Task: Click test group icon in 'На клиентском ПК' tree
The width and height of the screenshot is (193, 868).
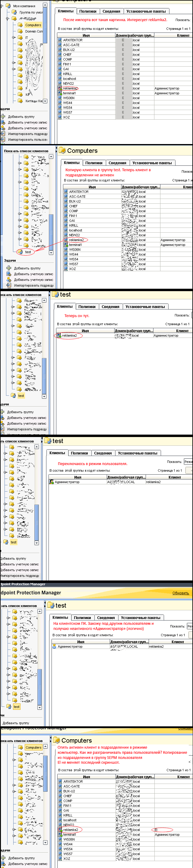Action: [9, 706]
